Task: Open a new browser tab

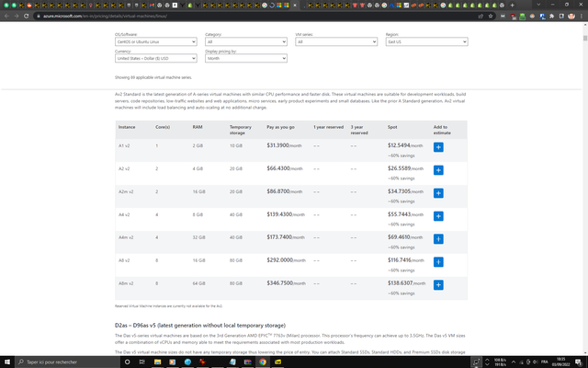Action: coord(513,6)
